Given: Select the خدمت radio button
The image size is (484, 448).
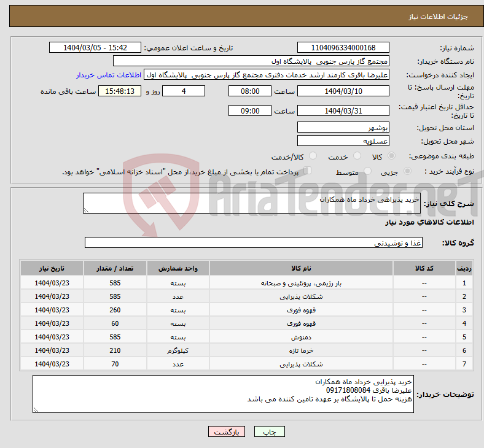Looking at the screenshot, I should click(x=357, y=156).
